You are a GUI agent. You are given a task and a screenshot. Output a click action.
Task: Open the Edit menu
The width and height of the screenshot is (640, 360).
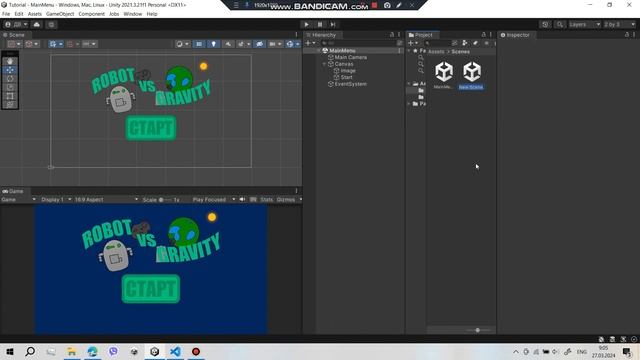pos(19,14)
